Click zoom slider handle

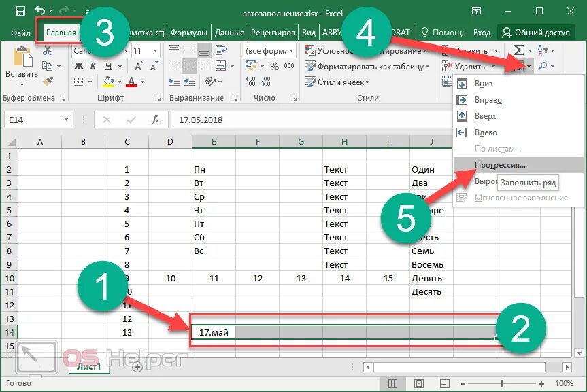(502, 383)
